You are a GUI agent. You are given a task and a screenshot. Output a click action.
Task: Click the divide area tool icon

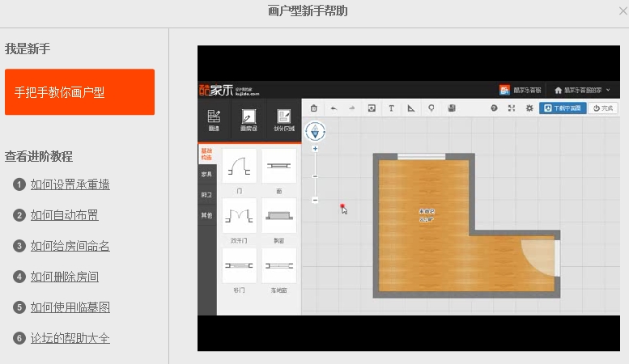point(284,120)
